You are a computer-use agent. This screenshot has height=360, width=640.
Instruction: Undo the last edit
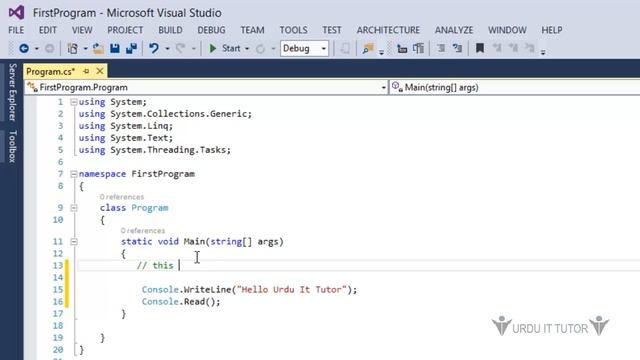tap(153, 49)
